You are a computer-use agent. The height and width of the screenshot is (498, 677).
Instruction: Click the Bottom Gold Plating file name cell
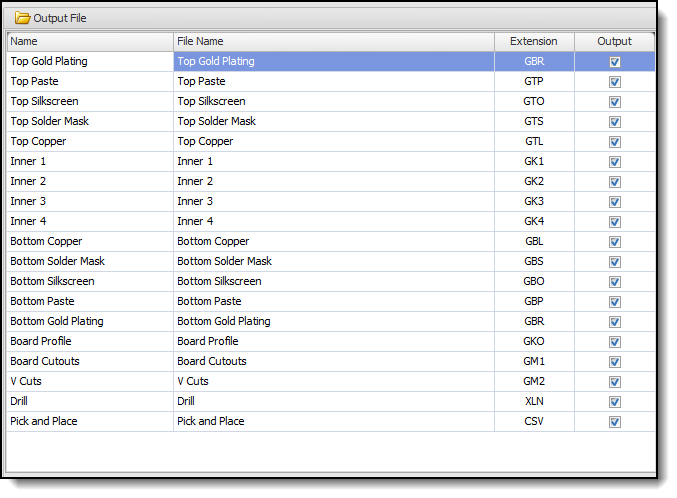tap(334, 321)
